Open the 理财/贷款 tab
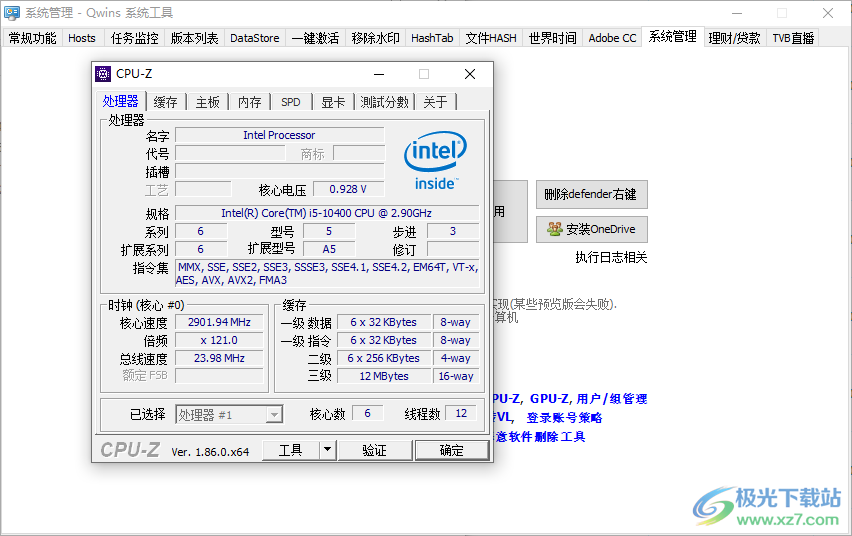 [x=734, y=38]
